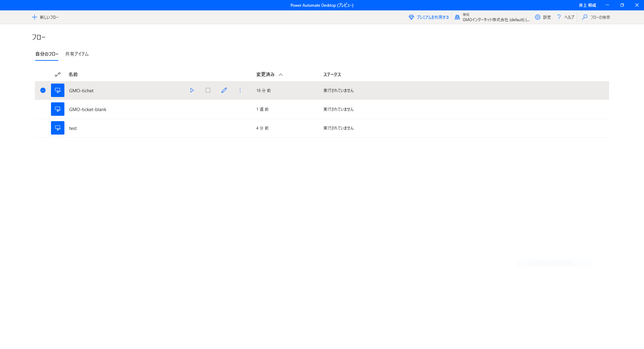
Task: Minimize the Power Automate Desktop window
Action: [x=607, y=5]
